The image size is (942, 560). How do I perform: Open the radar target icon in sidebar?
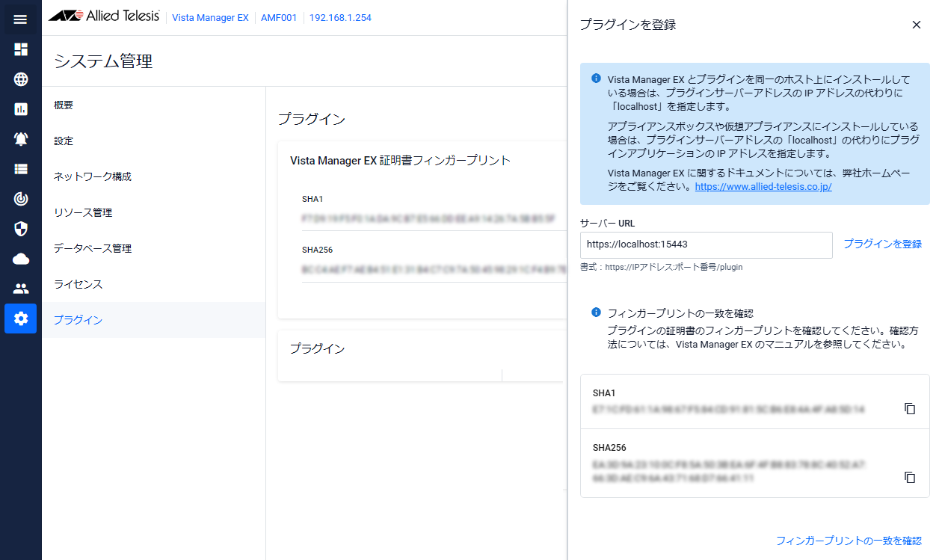[20, 199]
